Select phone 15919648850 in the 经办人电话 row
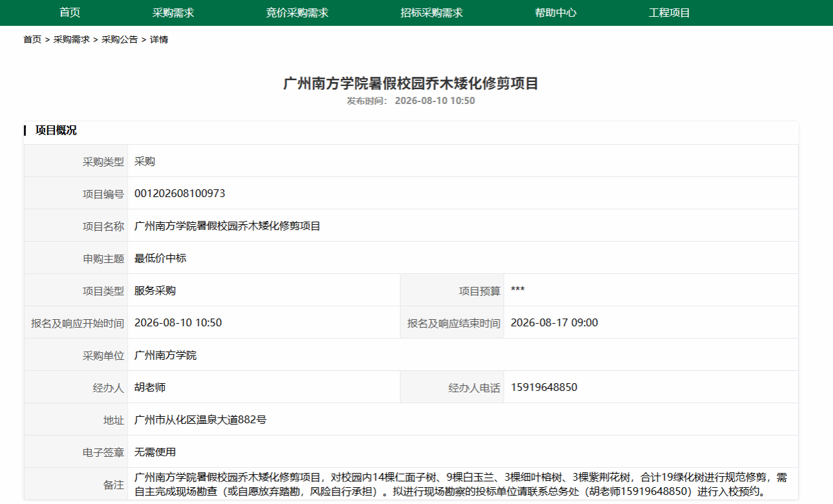833x504 pixels. 544,388
